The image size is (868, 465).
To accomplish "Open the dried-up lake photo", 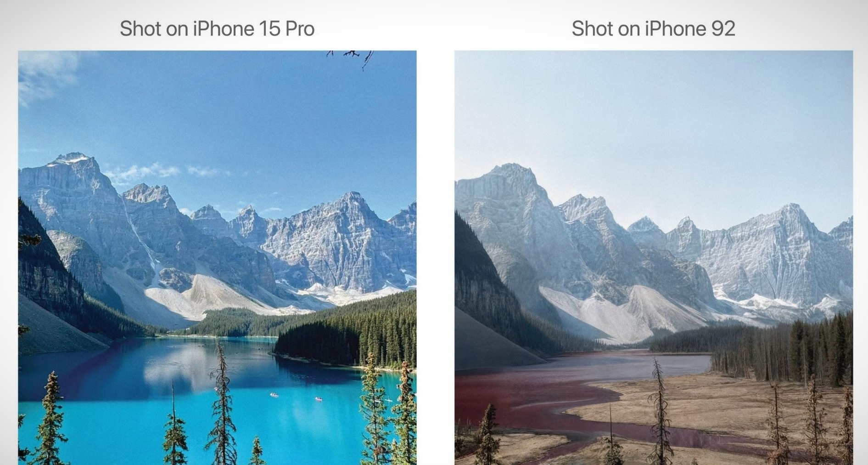I will coord(654,258).
